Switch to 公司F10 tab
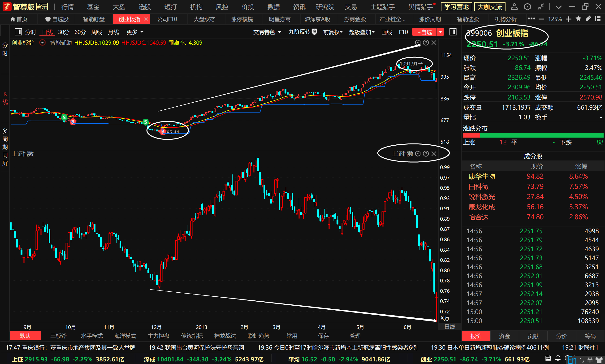The height and width of the screenshot is (364, 605). (x=167, y=19)
